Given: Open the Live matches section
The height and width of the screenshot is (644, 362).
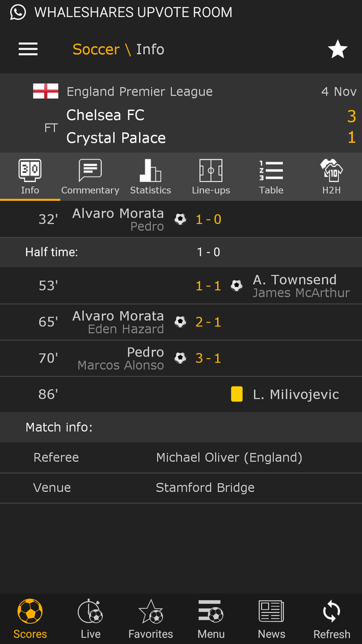Looking at the screenshot, I should (x=90, y=619).
